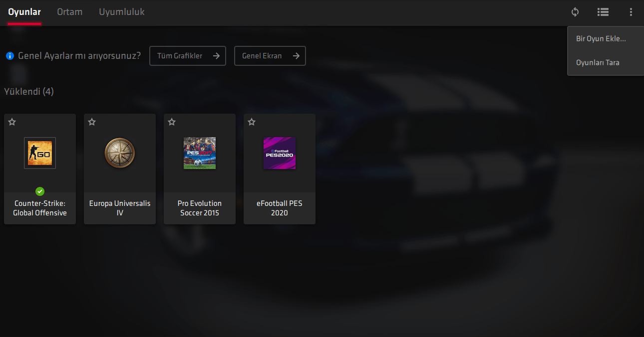Click the blue info icon
Screen dimensions: 644x337
(10, 56)
